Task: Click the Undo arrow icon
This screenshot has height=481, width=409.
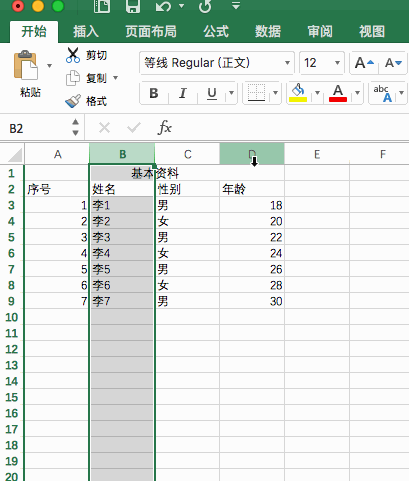Action: (163, 6)
